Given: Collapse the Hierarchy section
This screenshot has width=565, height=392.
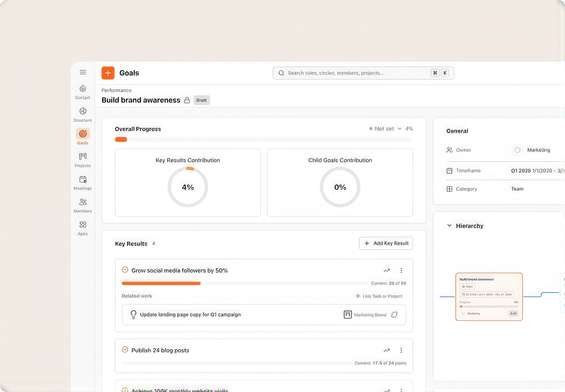Looking at the screenshot, I should point(449,226).
